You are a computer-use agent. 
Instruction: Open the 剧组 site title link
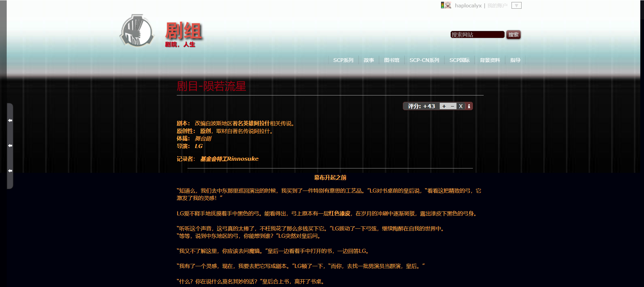(x=183, y=30)
